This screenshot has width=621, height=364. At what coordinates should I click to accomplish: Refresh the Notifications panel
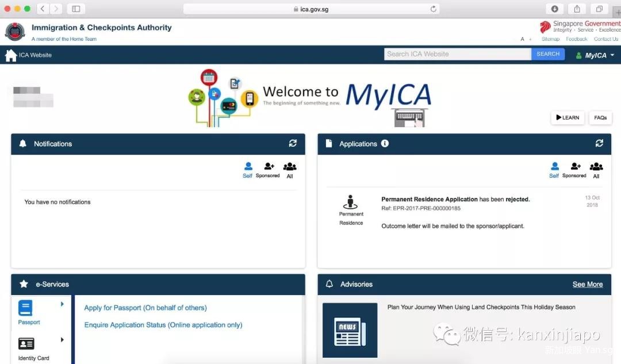pos(293,143)
